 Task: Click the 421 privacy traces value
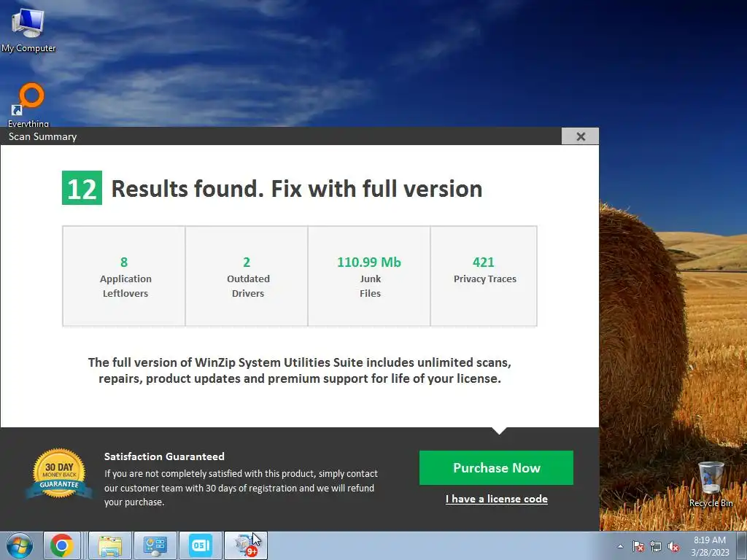[x=484, y=262]
